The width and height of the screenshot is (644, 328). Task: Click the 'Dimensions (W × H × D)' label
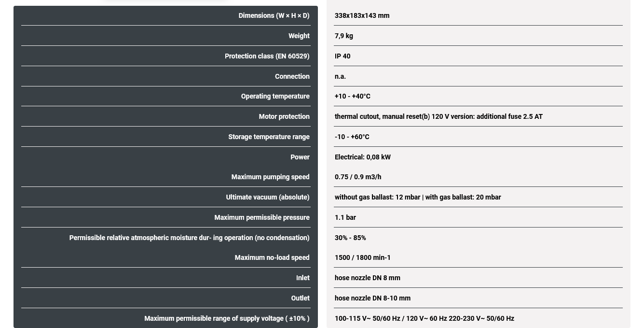(274, 15)
